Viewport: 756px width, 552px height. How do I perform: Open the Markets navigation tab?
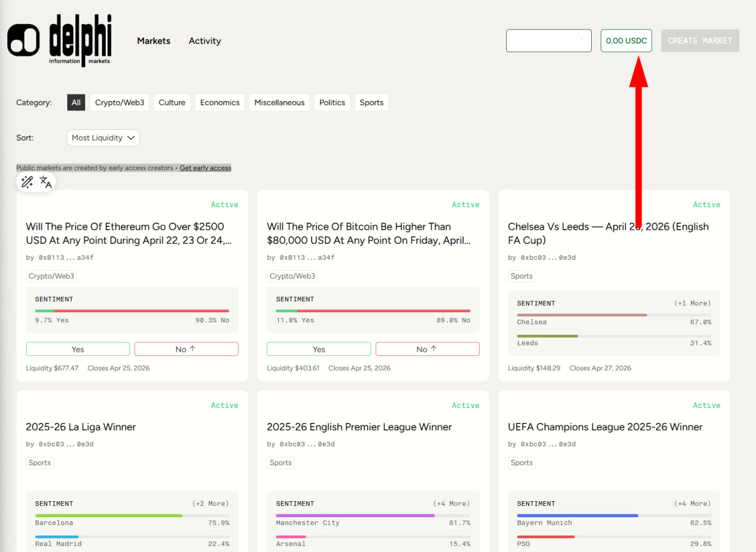(154, 41)
